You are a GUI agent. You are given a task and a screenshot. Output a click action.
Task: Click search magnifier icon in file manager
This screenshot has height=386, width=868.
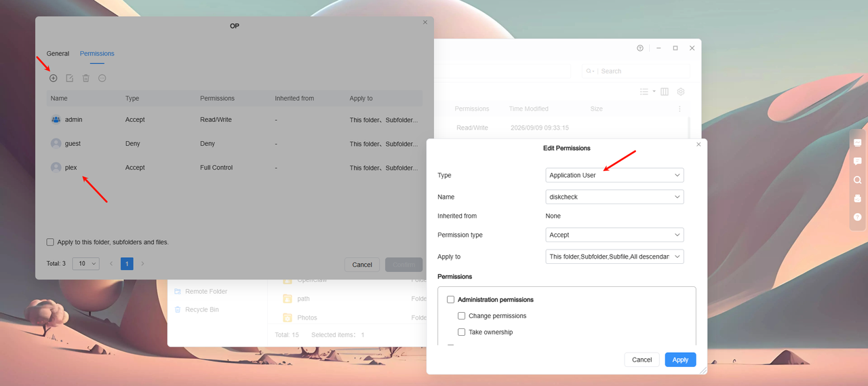tap(589, 71)
